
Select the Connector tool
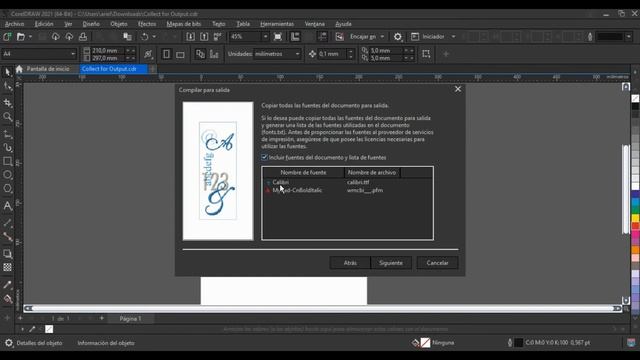pos(7,237)
